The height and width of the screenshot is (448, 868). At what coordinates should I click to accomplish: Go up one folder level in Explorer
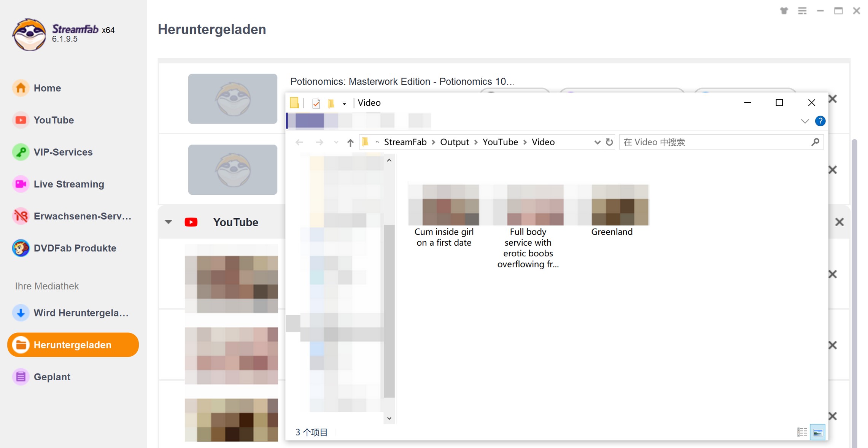click(x=350, y=142)
